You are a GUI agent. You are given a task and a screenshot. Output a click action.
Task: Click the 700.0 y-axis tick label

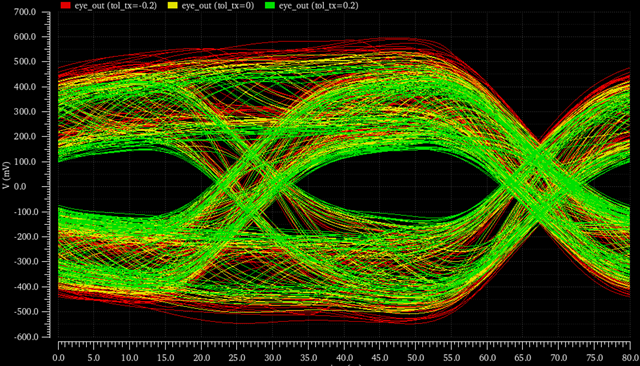26,12
